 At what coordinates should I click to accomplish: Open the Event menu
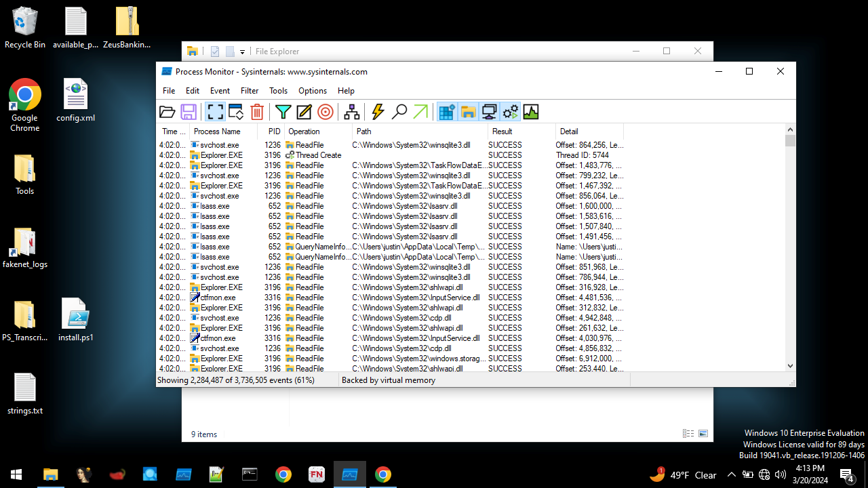point(220,90)
